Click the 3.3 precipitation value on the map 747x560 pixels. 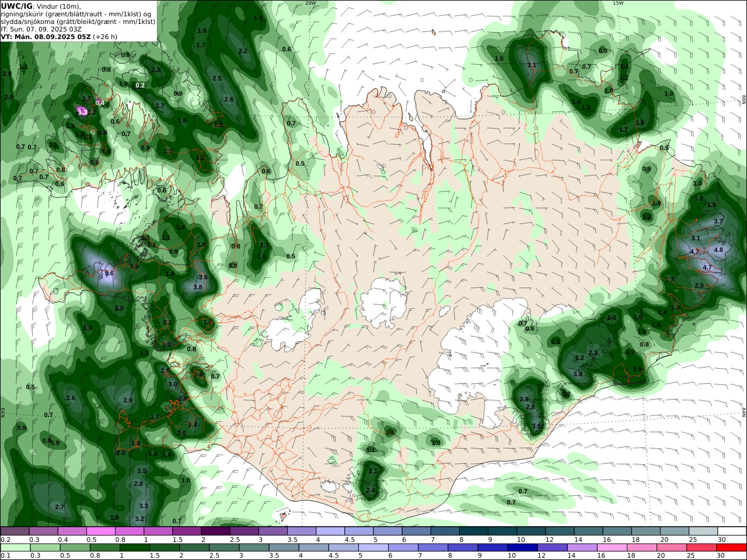(x=144, y=506)
